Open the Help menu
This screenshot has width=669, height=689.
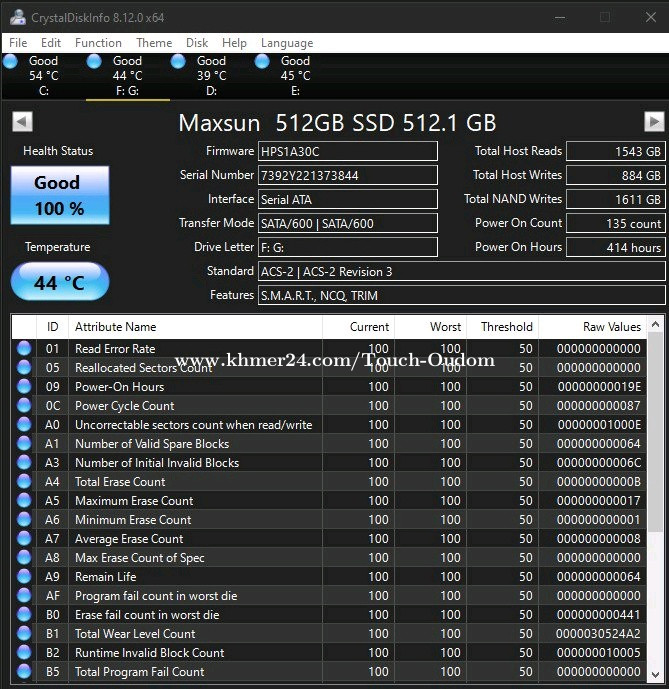point(234,43)
